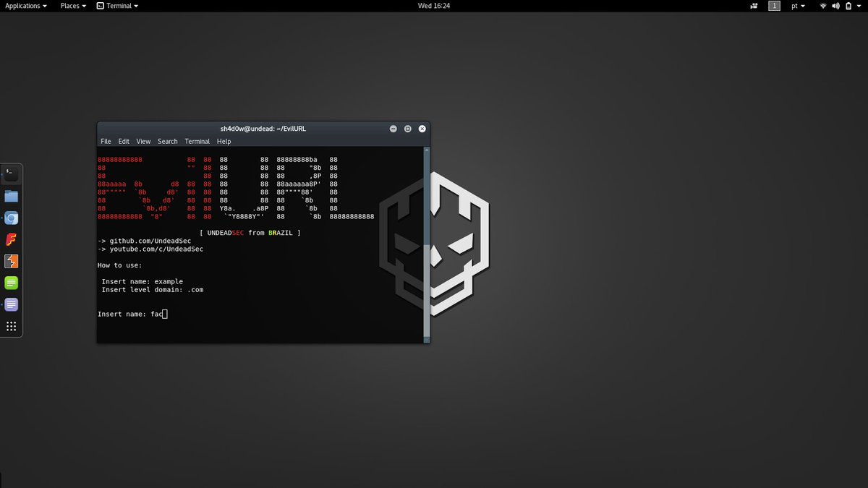This screenshot has height=488, width=868.
Task: Open the Wi-Fi network status icon
Action: click(823, 6)
